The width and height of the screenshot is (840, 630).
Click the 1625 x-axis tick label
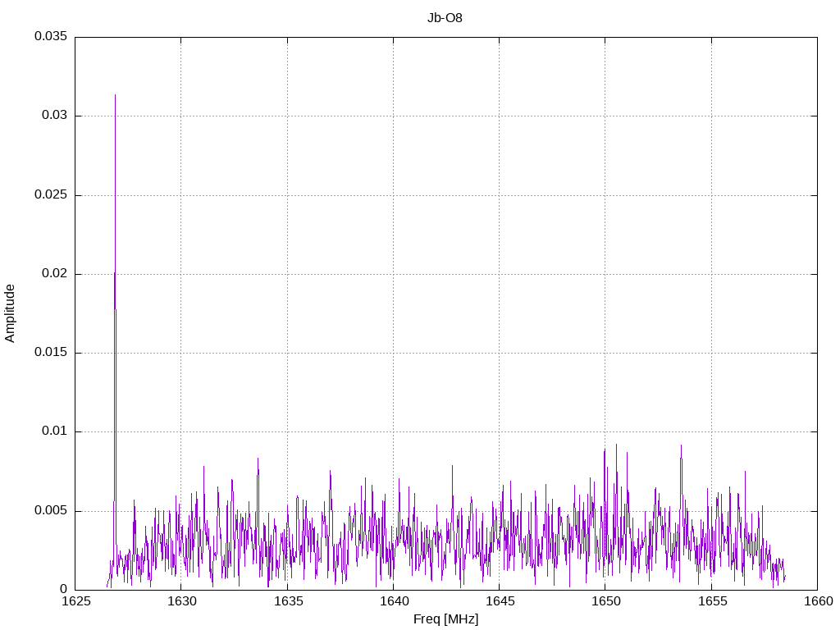75,602
